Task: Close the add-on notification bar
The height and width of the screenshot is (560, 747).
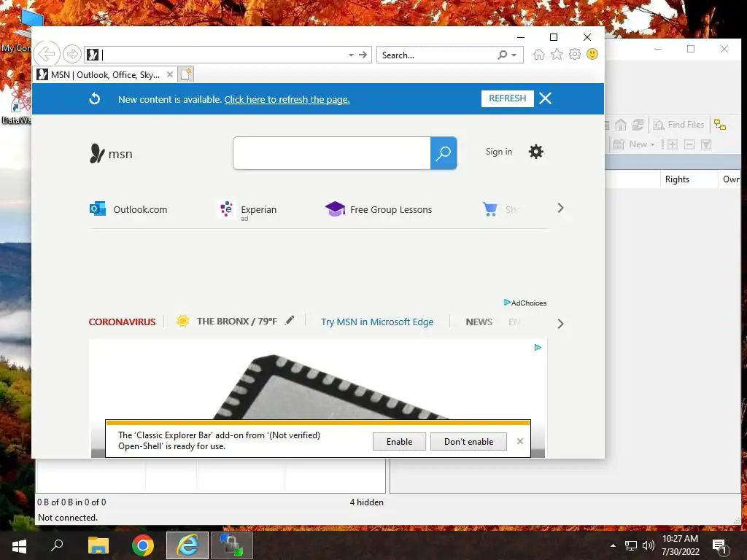Action: click(520, 441)
